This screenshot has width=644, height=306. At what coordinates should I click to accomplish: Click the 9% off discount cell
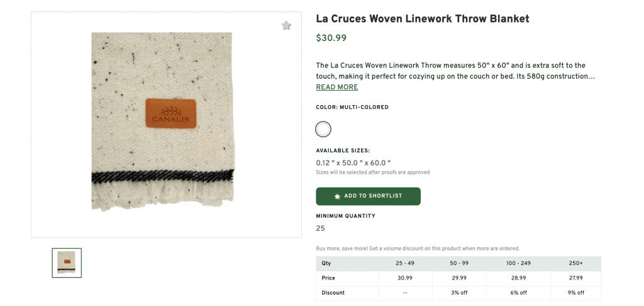click(x=575, y=293)
